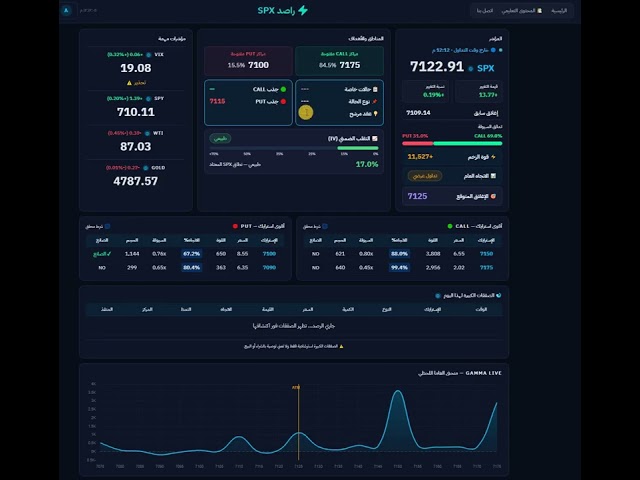
Task: Open the المحتوى التعليمي educational content tab
Action: pyautogui.click(x=519, y=11)
